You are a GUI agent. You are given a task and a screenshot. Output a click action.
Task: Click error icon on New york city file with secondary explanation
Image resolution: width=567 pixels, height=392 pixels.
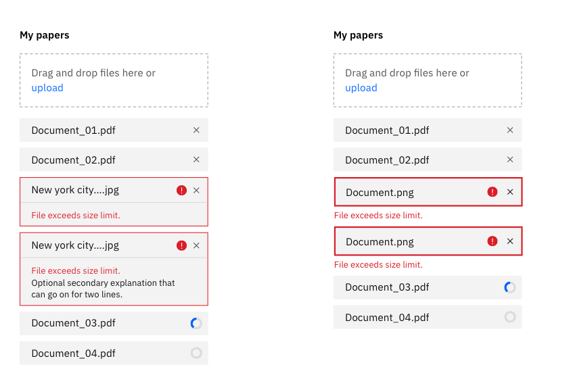[181, 245]
